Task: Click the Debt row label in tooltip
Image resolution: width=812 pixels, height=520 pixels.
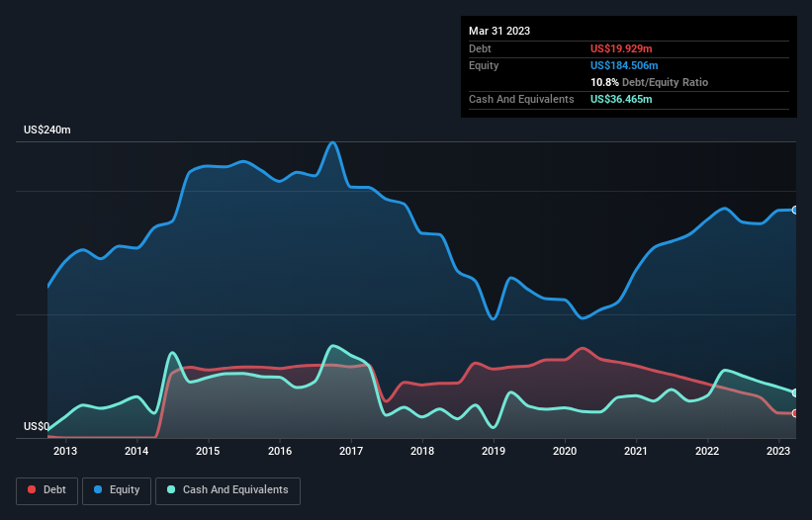Action: (480, 48)
